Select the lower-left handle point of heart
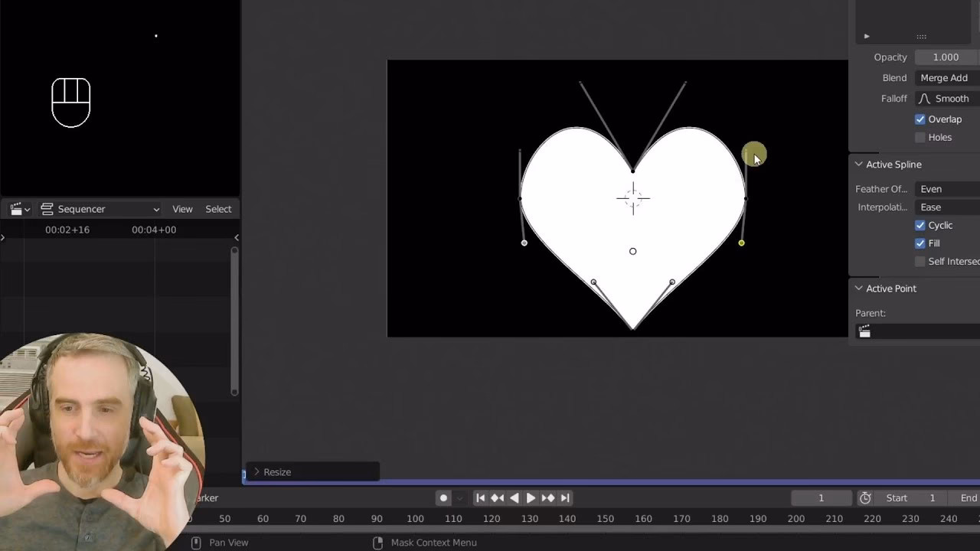This screenshot has height=551, width=980. pos(524,243)
